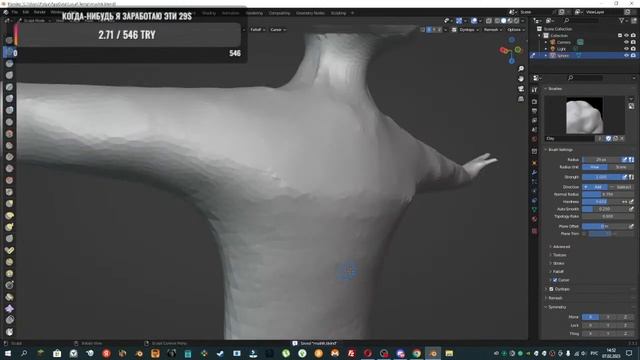Hide the Sphere object with its eye icon
Image resolution: width=640 pixels, height=360 pixels.
[627, 55]
